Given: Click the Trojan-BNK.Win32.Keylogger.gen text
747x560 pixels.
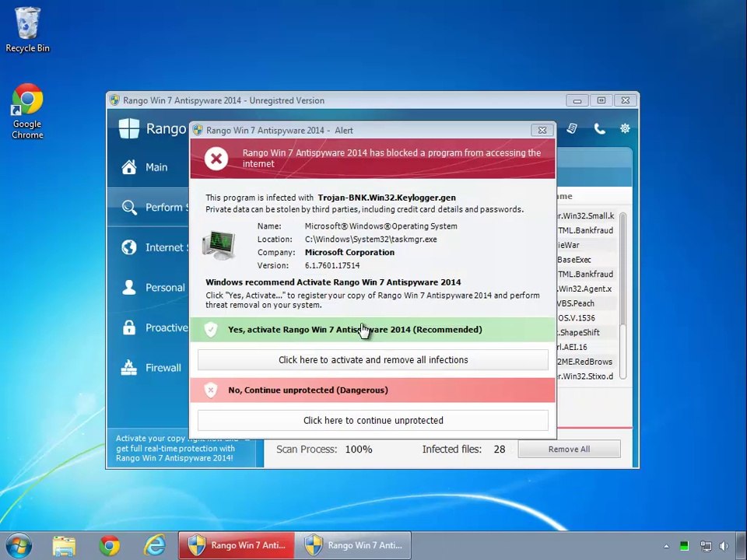Looking at the screenshot, I should [387, 198].
